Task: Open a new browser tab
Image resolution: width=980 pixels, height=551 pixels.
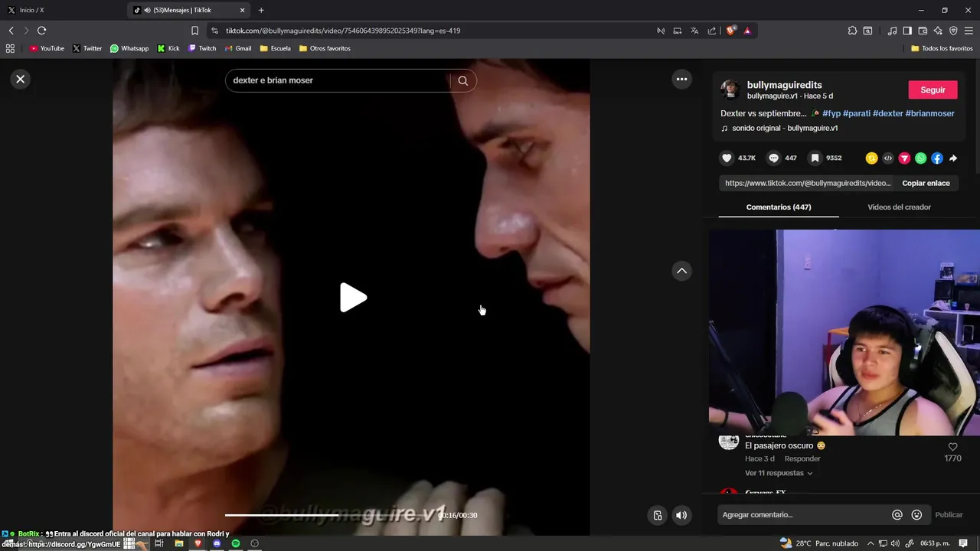Action: point(261,10)
